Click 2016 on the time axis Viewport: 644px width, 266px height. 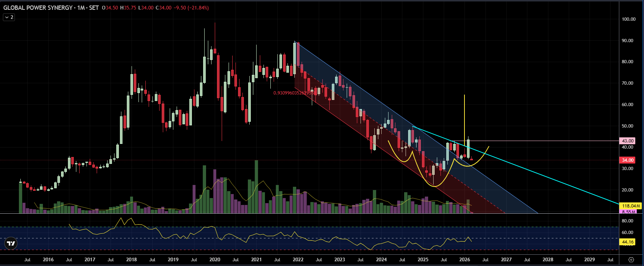48,259
